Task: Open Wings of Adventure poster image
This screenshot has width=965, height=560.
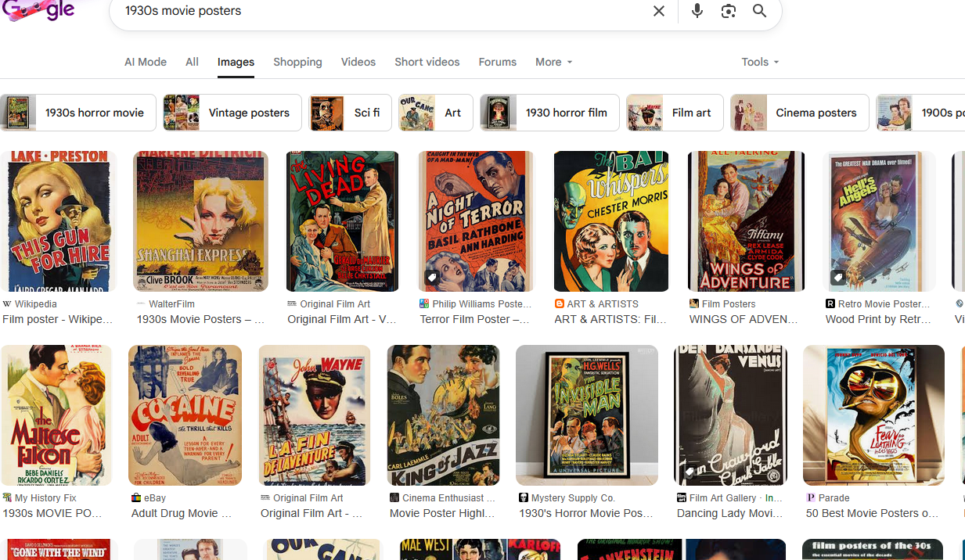Action: click(746, 221)
